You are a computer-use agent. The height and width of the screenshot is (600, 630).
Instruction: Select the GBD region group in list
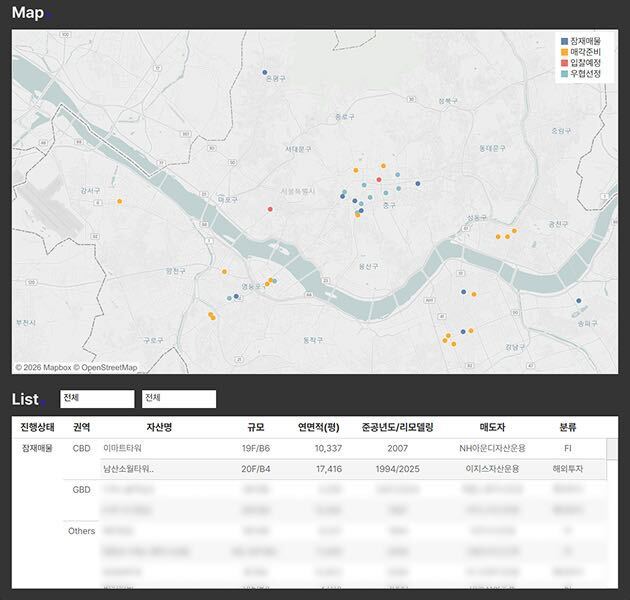pyautogui.click(x=82, y=490)
